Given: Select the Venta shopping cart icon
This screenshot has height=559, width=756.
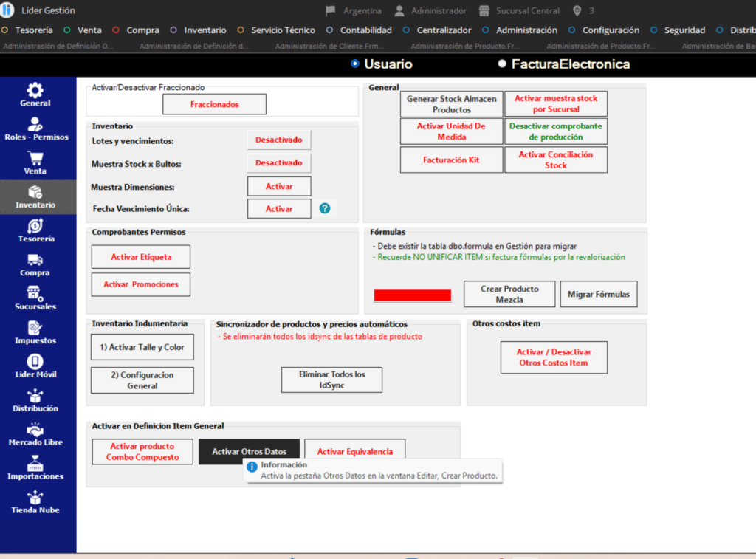Looking at the screenshot, I should [35, 158].
